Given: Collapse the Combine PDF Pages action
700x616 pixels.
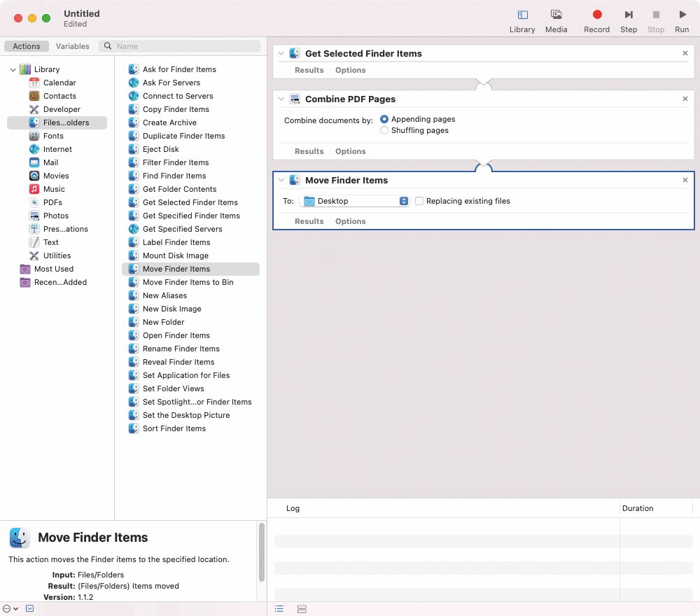Looking at the screenshot, I should [281, 99].
